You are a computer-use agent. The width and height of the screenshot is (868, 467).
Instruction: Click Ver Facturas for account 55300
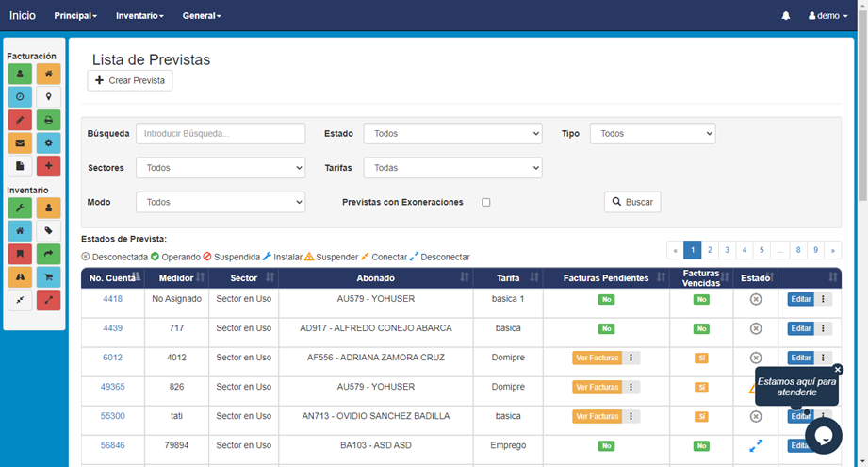coord(597,417)
